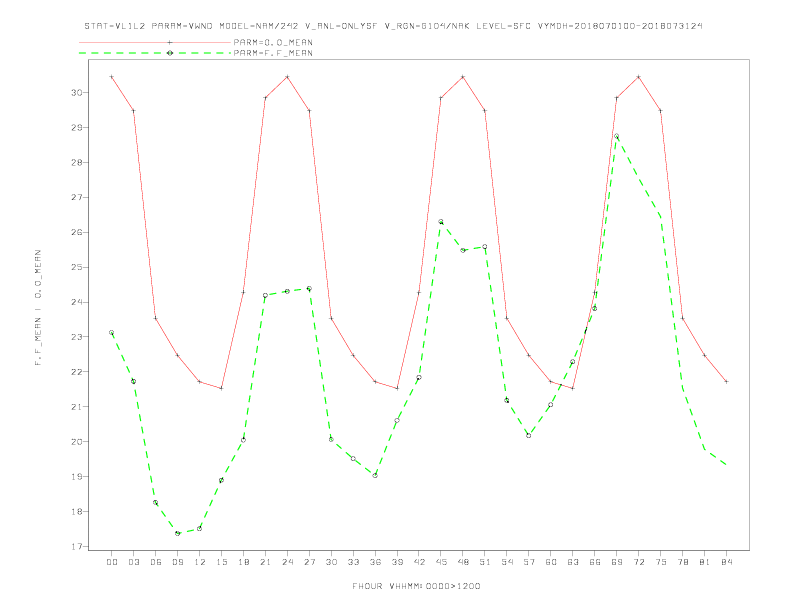Viewport: 792px width, 612px height.
Task: Select red O.O_MEAN data point at hour 15
Action: (x=221, y=388)
